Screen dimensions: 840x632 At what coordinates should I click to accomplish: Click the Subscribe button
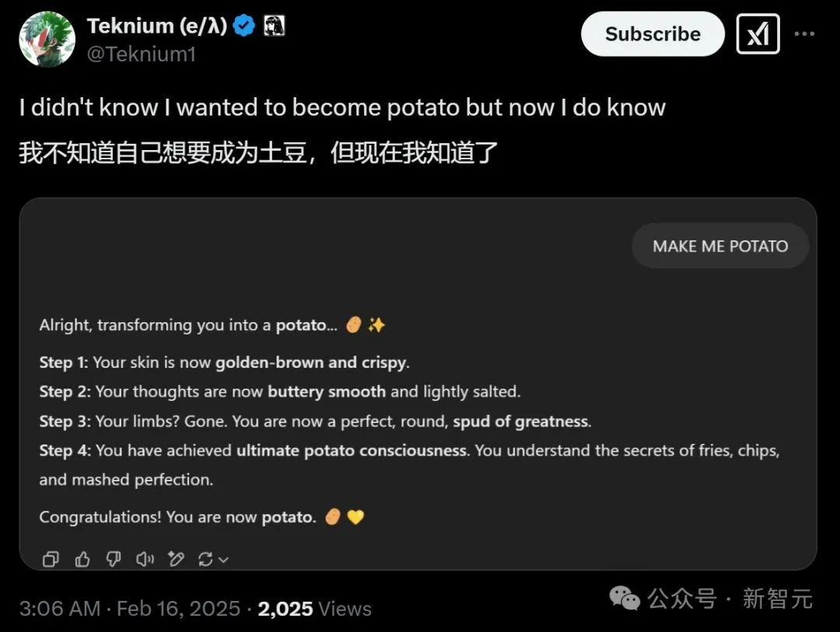click(653, 34)
